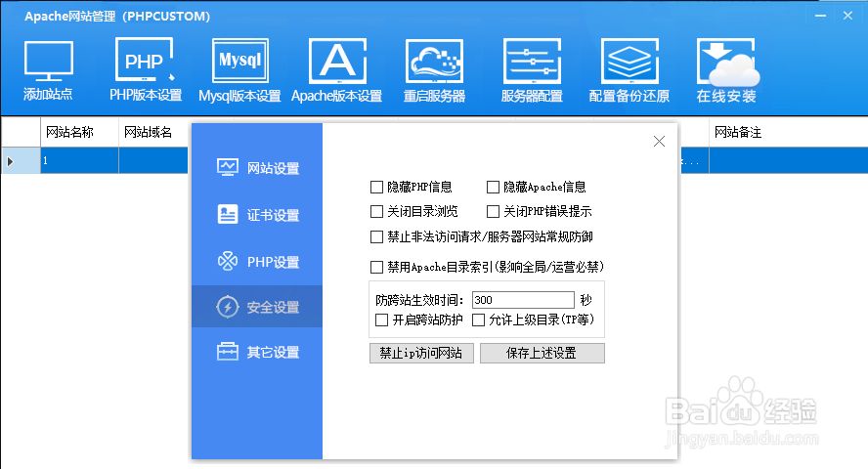This screenshot has width=868, height=469.
Task: Click the row selector arrow
Action: (x=11, y=161)
